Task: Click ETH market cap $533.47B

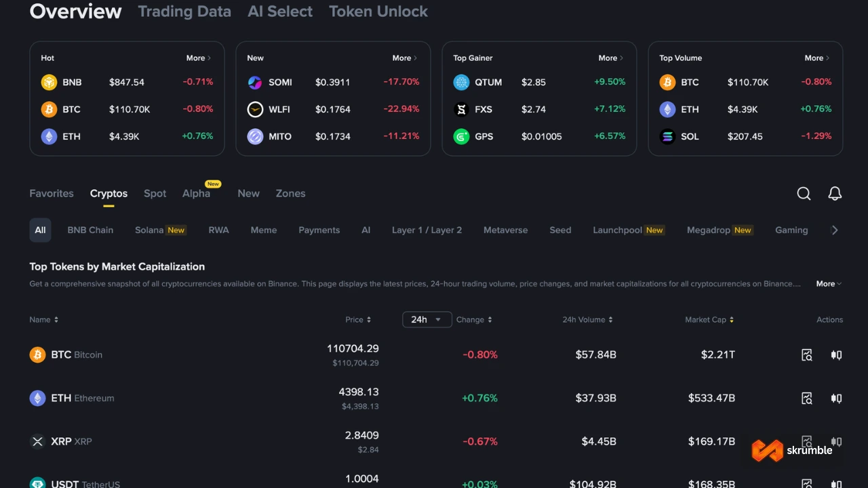Action: point(711,398)
